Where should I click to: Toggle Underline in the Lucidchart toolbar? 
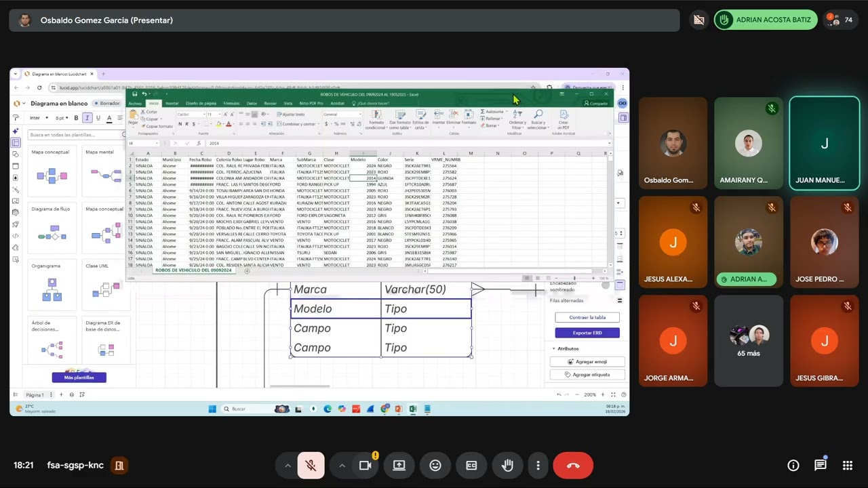click(98, 118)
